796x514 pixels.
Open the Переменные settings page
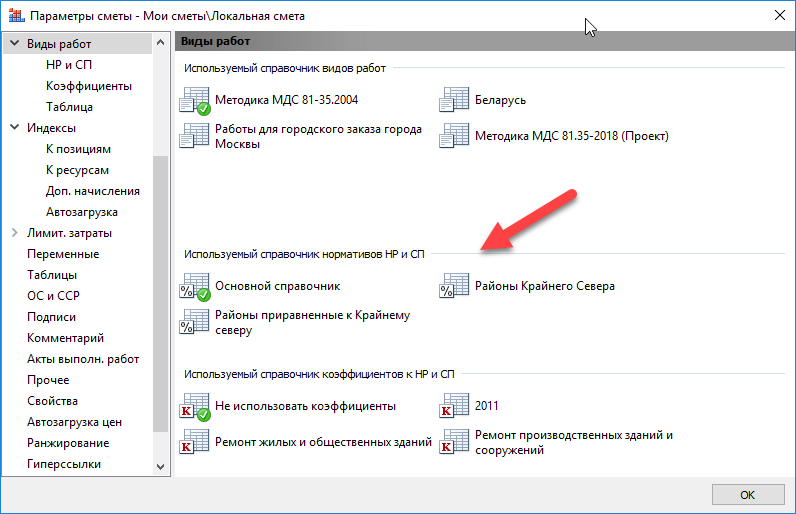coord(63,254)
